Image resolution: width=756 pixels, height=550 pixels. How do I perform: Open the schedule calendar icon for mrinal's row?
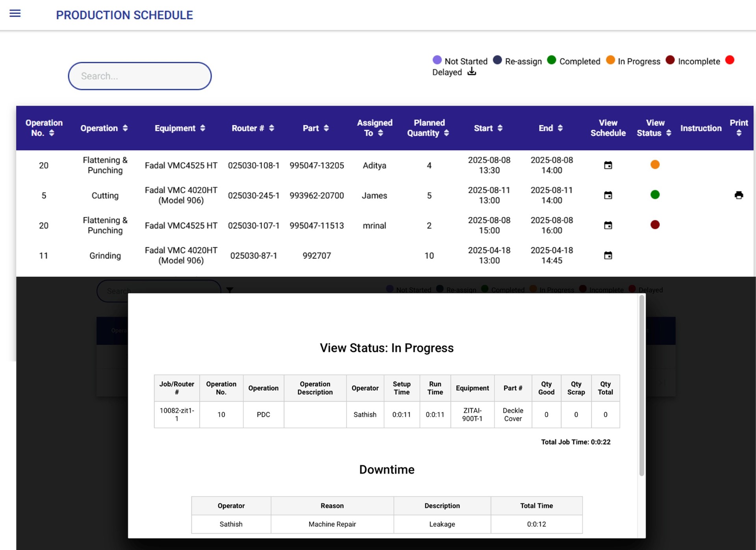pos(608,226)
